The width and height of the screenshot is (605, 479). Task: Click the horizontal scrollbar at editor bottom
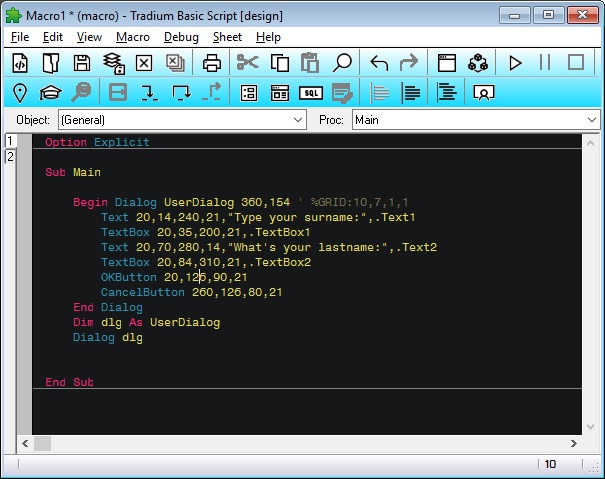pos(300,443)
